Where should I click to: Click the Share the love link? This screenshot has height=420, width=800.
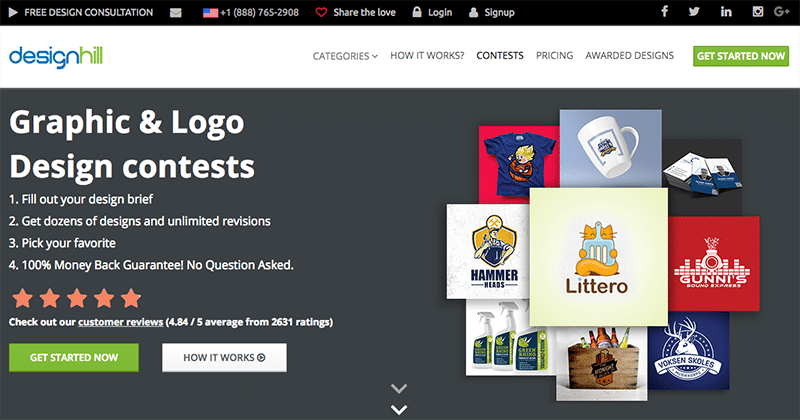click(364, 12)
